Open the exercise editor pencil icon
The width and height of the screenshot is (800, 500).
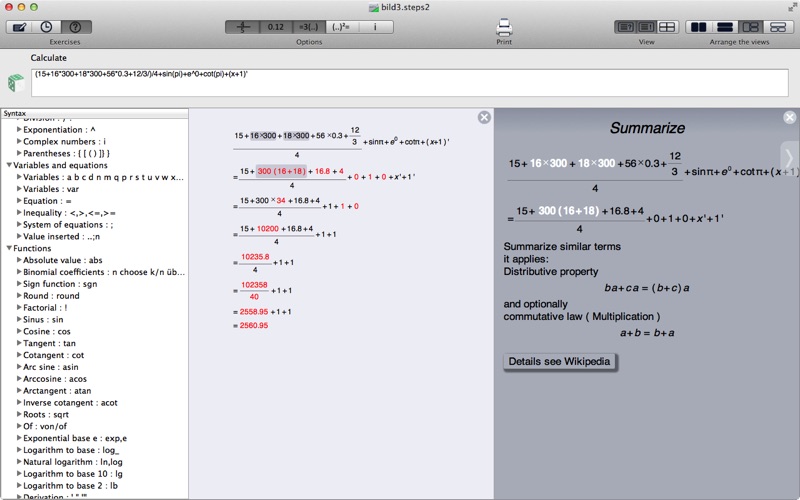(20, 27)
